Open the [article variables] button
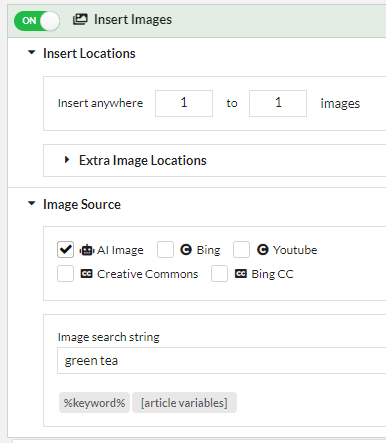The height and width of the screenshot is (443, 386). pos(184,403)
